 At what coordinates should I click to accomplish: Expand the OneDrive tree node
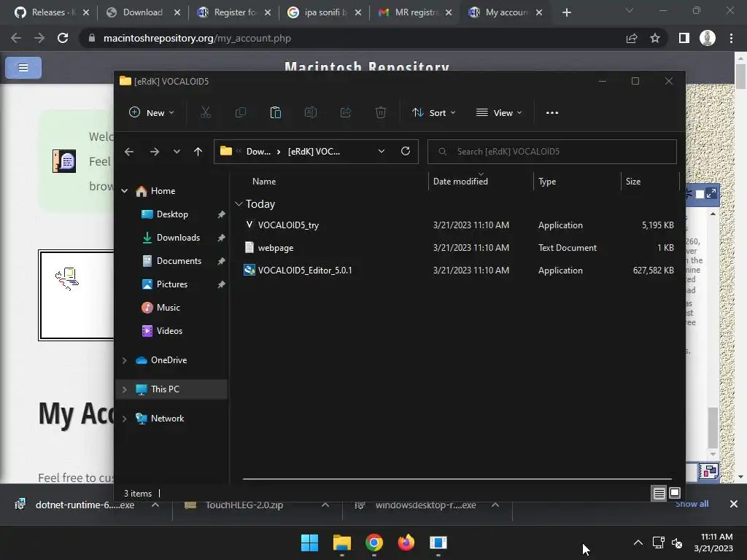[x=124, y=360]
